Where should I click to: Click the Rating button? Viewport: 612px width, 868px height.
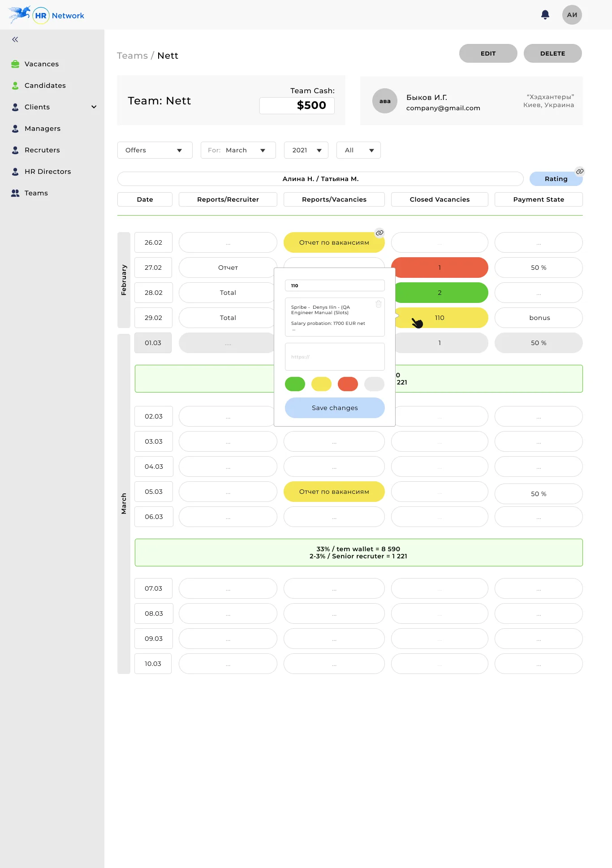[x=556, y=179]
